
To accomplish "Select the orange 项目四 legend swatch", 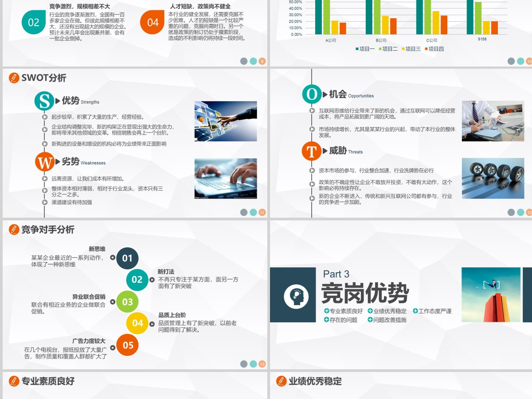I will (x=426, y=49).
